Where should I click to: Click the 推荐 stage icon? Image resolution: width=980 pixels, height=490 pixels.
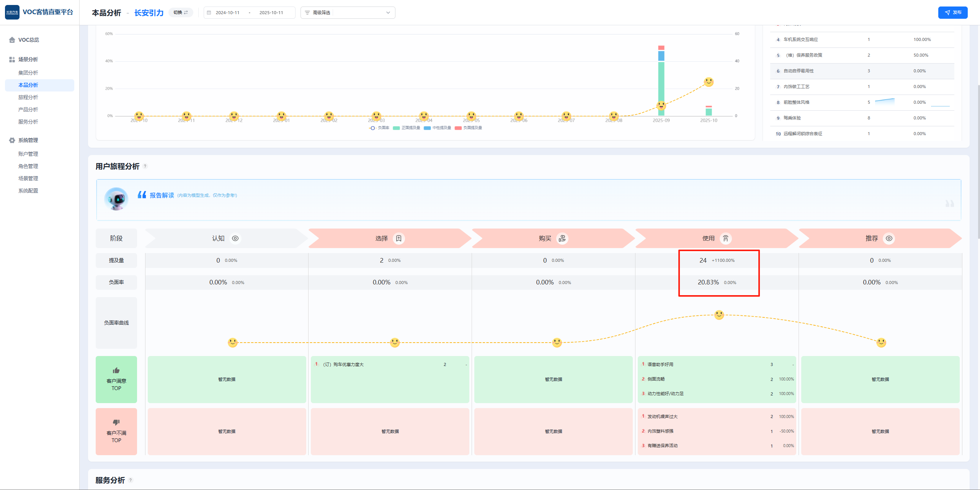pyautogui.click(x=889, y=238)
